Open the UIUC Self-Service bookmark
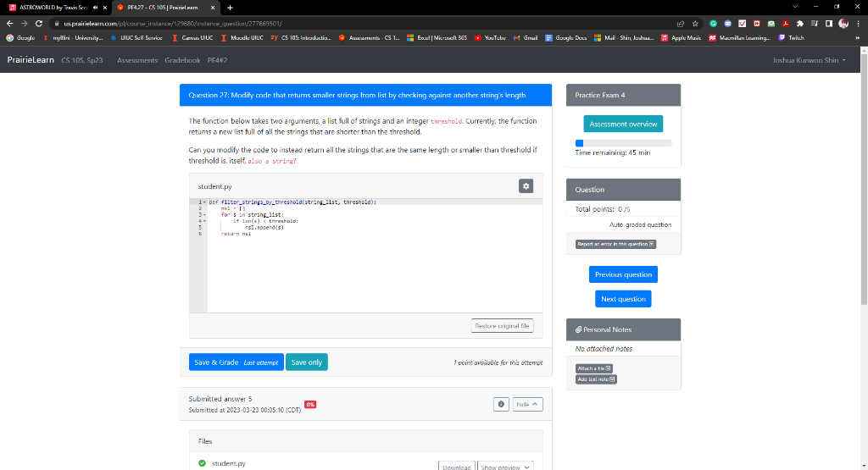Screen dimensions: 868x470 136,37
